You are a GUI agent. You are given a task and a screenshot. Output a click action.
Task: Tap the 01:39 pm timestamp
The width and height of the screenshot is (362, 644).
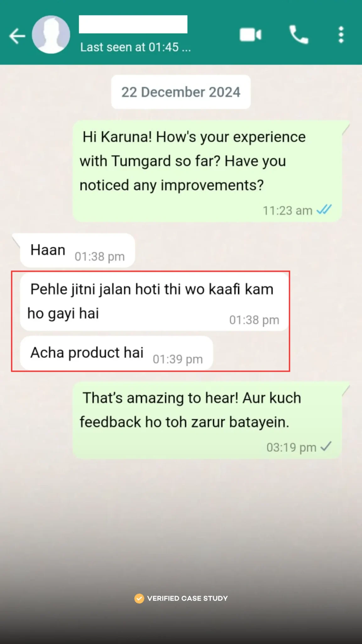[178, 359]
